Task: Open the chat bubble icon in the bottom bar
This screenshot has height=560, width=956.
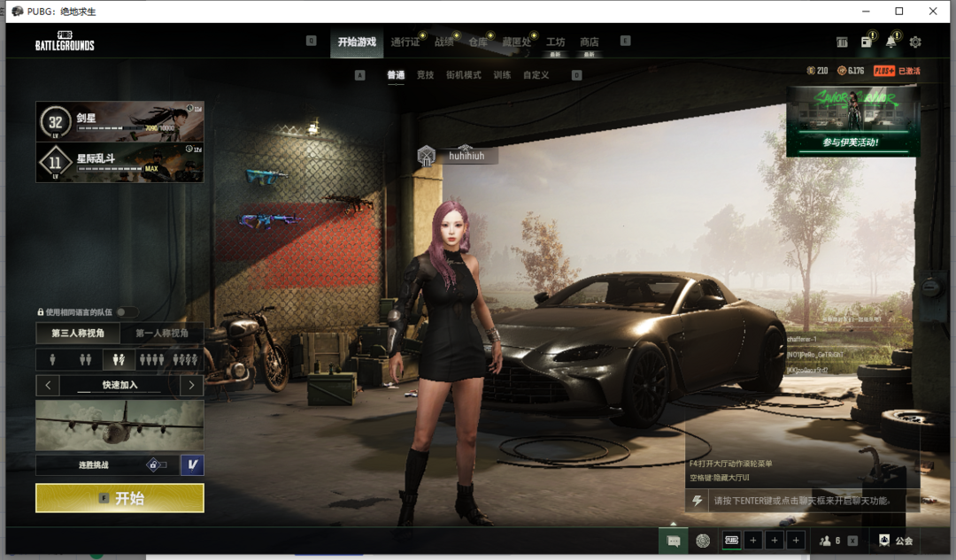Action: pos(673,541)
